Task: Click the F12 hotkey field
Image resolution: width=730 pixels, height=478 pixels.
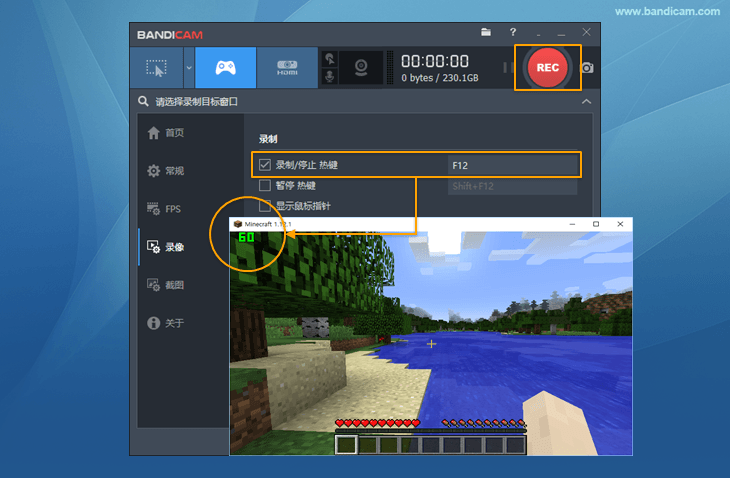Action: click(x=513, y=165)
